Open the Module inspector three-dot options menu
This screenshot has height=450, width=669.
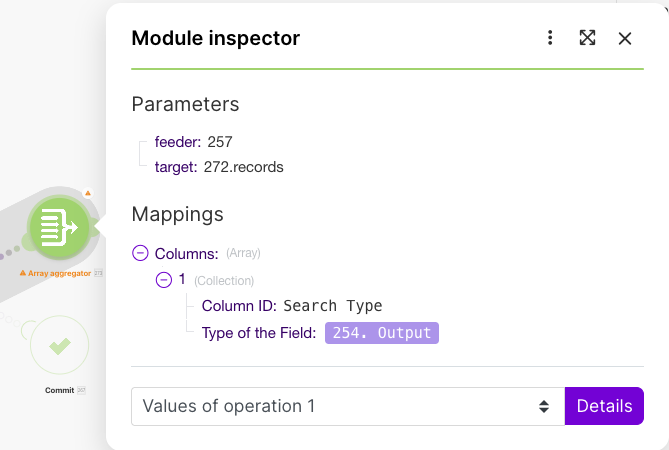click(550, 38)
